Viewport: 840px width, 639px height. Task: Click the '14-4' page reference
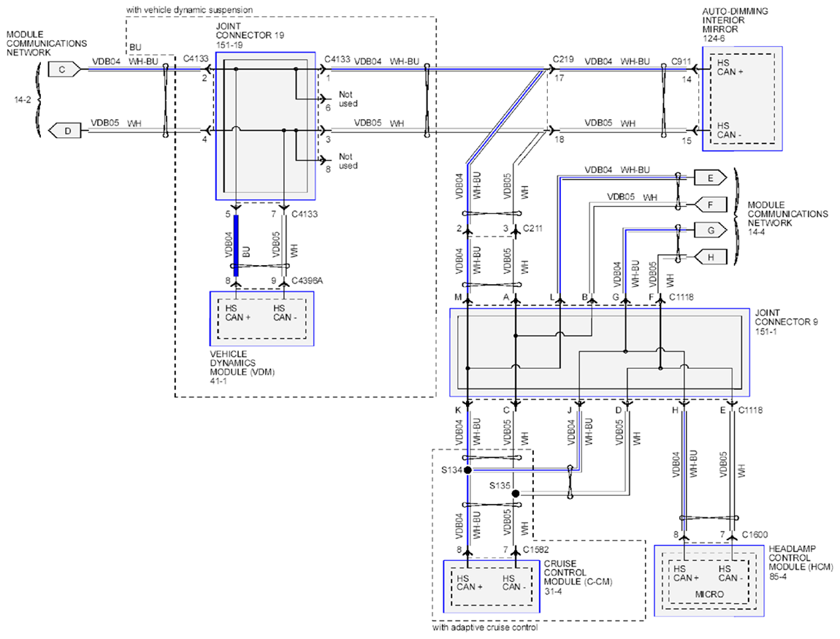pos(757,232)
